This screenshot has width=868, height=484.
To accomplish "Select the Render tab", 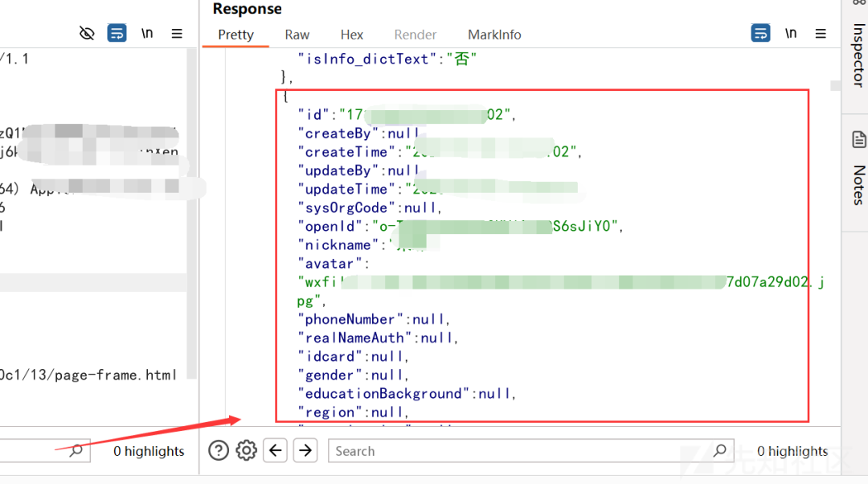I will point(416,35).
